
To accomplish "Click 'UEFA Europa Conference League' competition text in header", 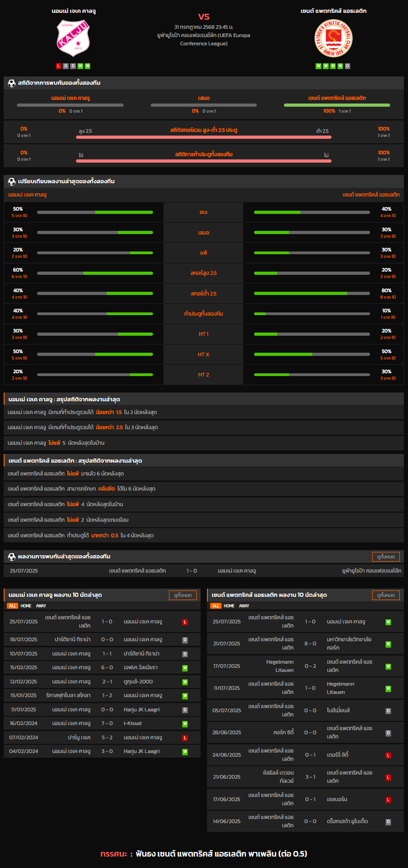I will click(215, 39).
